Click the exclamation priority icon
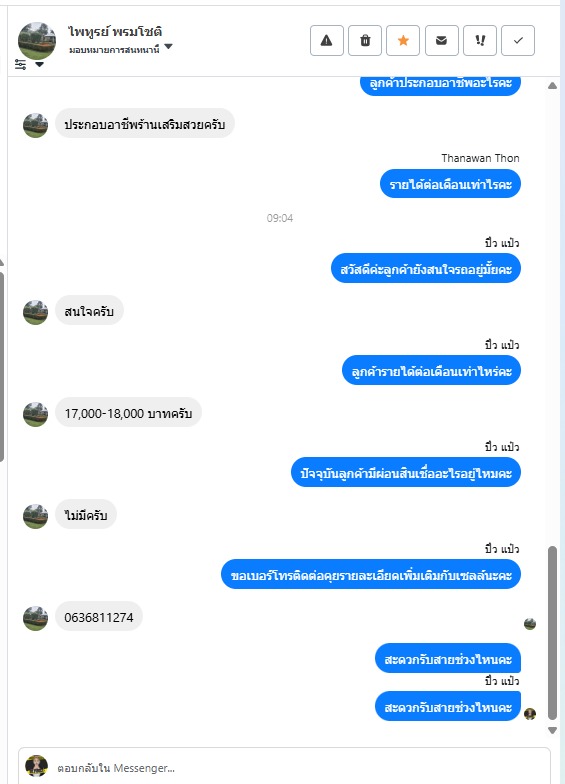Viewport: 565px width, 784px height. tap(480, 40)
